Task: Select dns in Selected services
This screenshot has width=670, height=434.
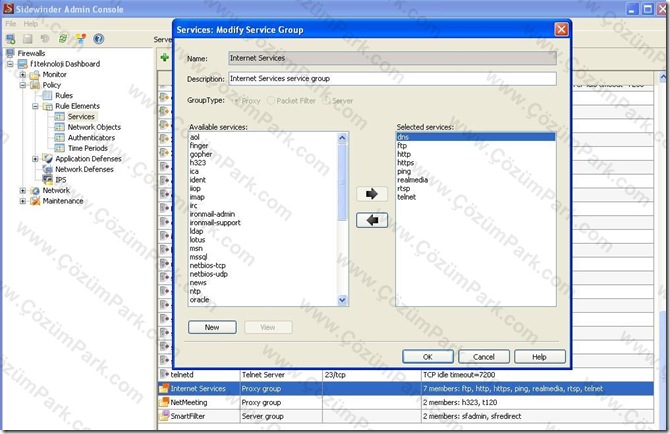Action: (x=476, y=137)
